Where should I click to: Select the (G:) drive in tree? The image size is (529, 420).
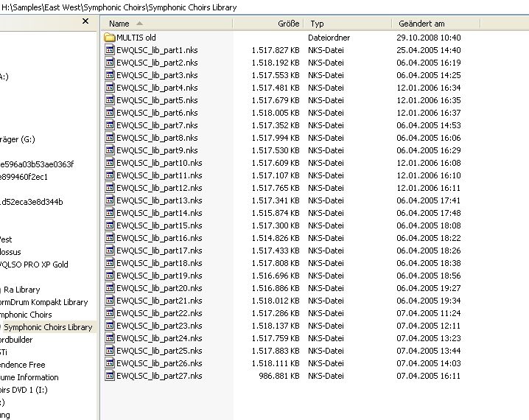[18, 139]
